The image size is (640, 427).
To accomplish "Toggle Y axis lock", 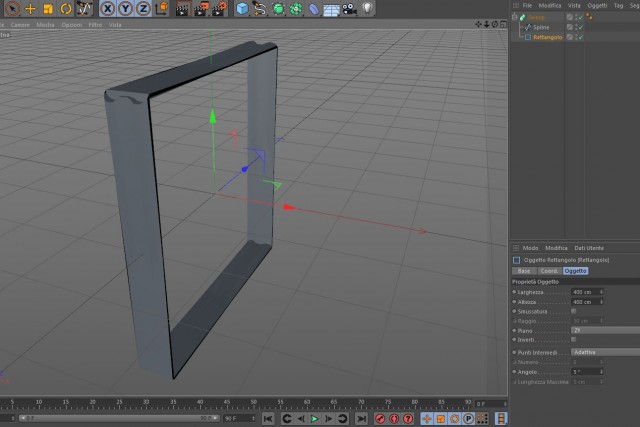I will pyautogui.click(x=125, y=9).
